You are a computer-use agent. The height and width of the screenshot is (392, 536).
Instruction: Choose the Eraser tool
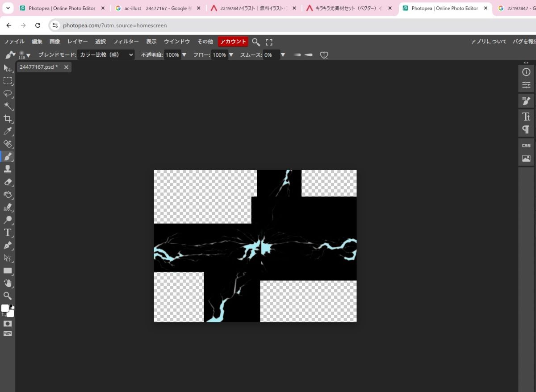click(x=8, y=182)
